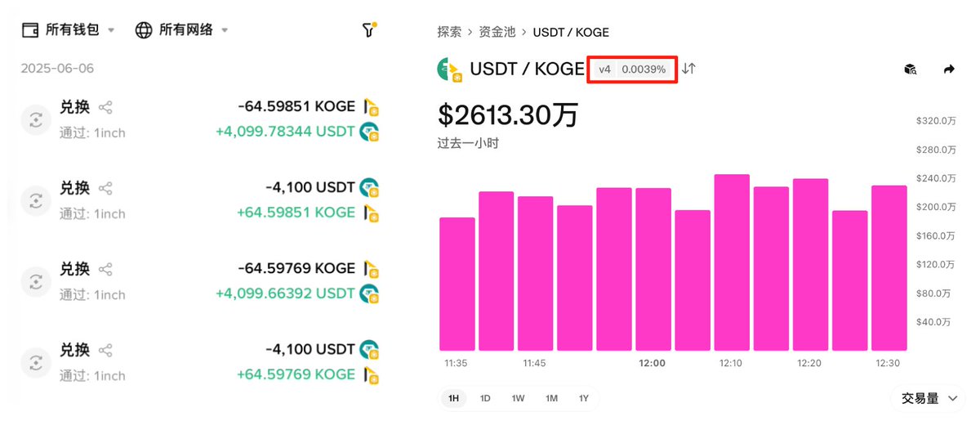Switch chart to 1D time range
The width and height of the screenshot is (980, 421).
[485, 398]
